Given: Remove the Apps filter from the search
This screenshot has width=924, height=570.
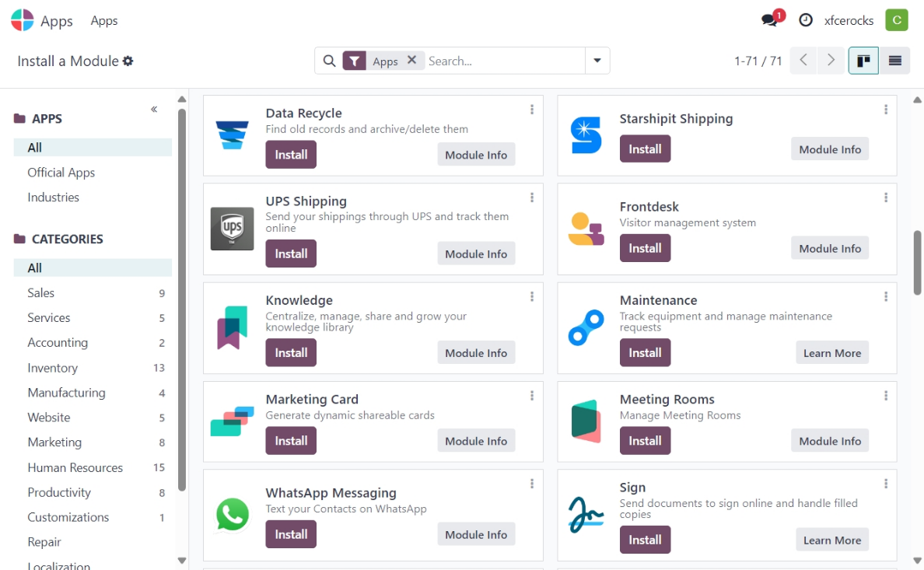Looking at the screenshot, I should 412,60.
